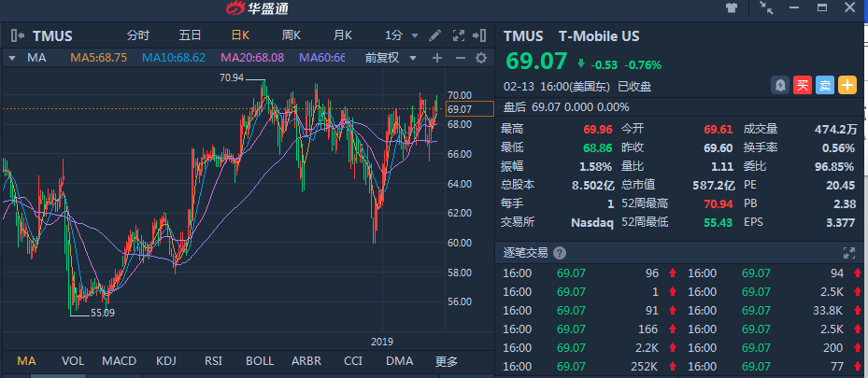This screenshot has width=868, height=378.
Task: Select the KDJ indicator tab
Action: [x=166, y=361]
